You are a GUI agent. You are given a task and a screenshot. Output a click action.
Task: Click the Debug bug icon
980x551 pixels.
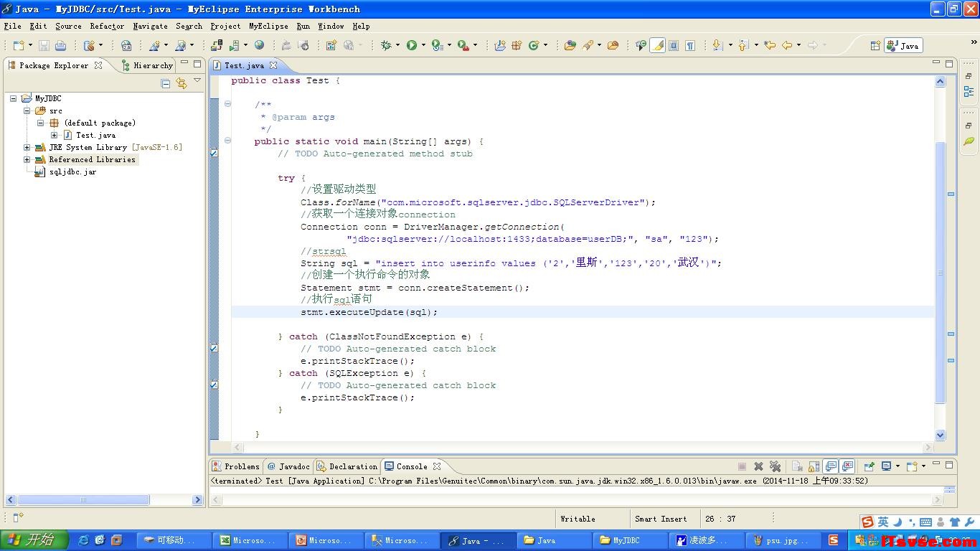tap(386, 45)
